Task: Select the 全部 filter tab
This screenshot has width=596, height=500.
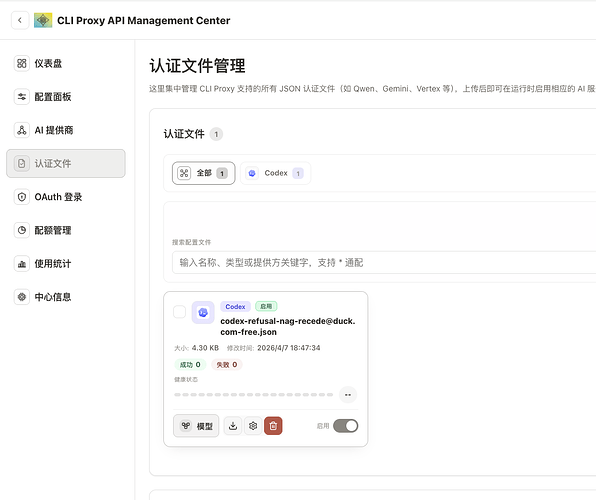Action: tap(203, 173)
